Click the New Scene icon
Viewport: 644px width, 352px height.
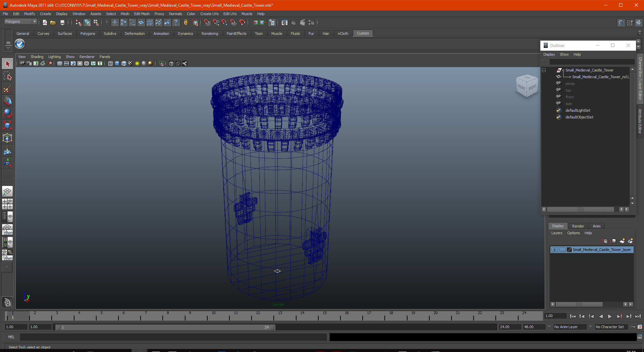point(45,22)
